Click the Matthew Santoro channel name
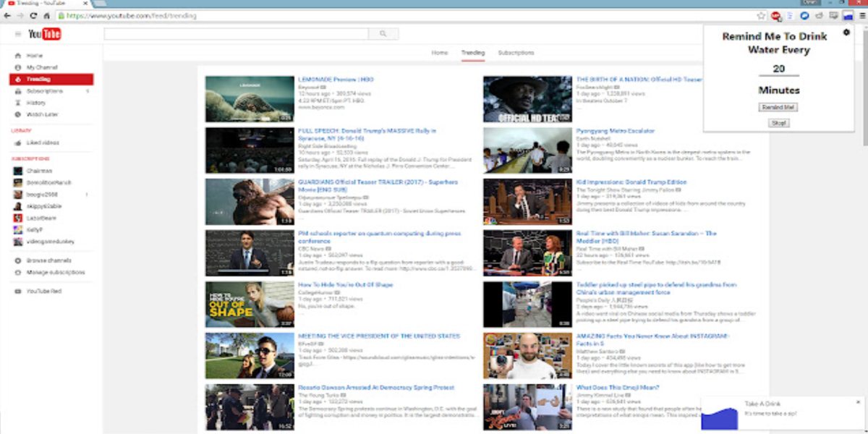Viewport: 868px width, 434px height. tap(597, 352)
